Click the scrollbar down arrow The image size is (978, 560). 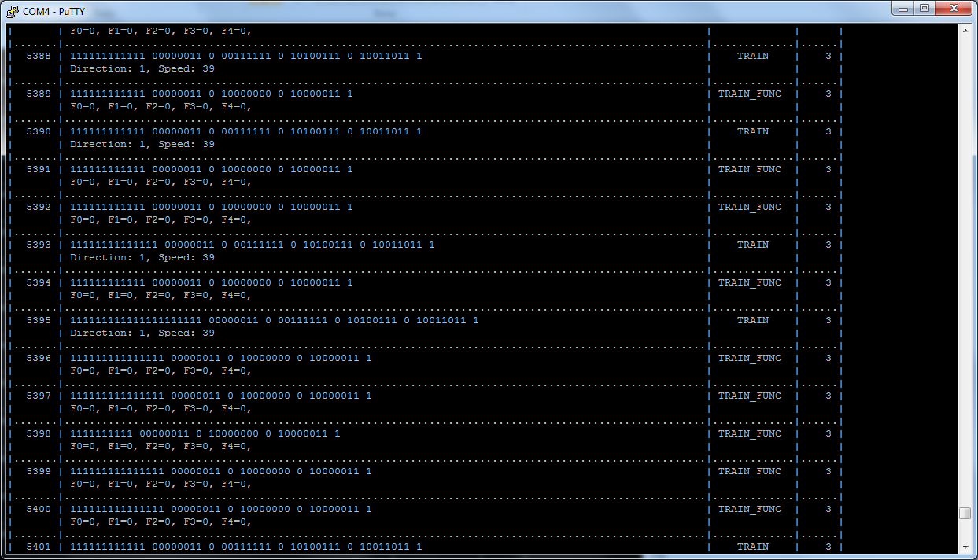point(965,547)
